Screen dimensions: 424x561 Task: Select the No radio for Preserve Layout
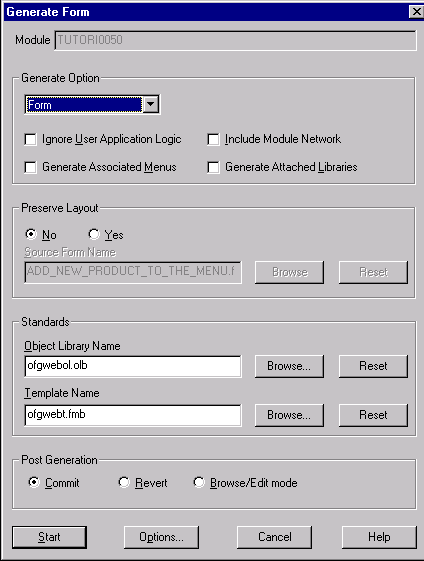click(31, 234)
